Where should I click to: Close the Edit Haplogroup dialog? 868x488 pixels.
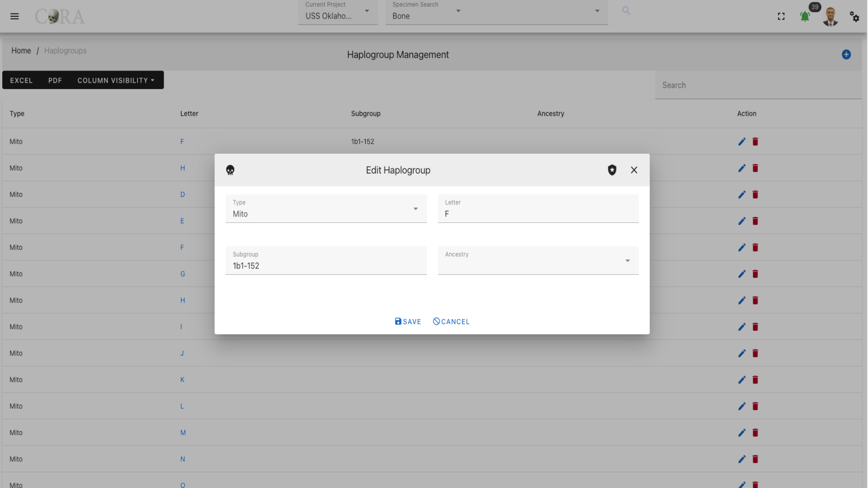pos(634,170)
